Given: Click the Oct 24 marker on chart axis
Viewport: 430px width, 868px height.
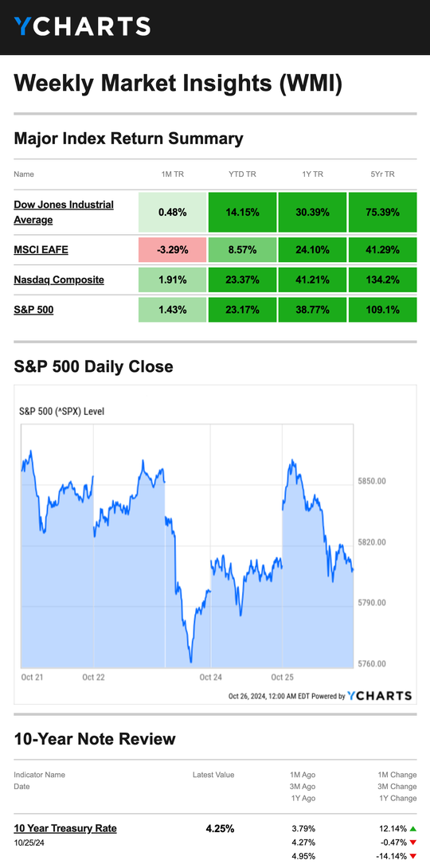Looking at the screenshot, I should pyautogui.click(x=211, y=677).
